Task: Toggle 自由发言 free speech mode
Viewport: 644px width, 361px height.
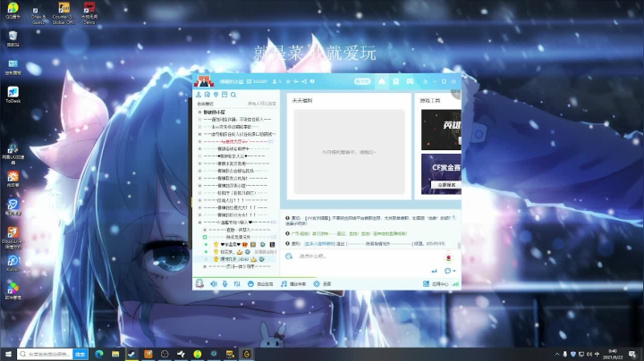Action: point(260,284)
